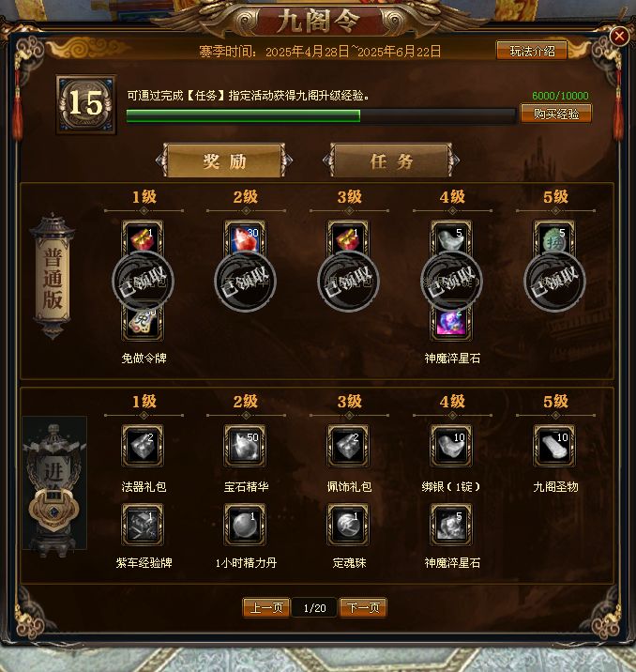Image resolution: width=636 pixels, height=672 pixels.
Task: Close the 九阁令 window
Action: [x=619, y=37]
